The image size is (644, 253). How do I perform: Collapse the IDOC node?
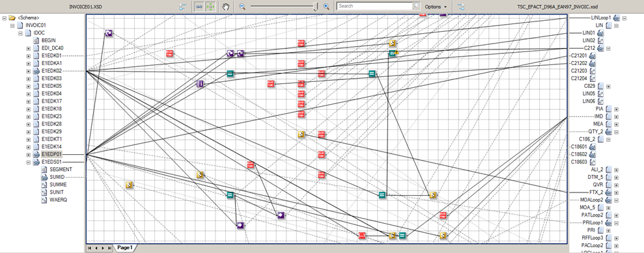[20, 33]
